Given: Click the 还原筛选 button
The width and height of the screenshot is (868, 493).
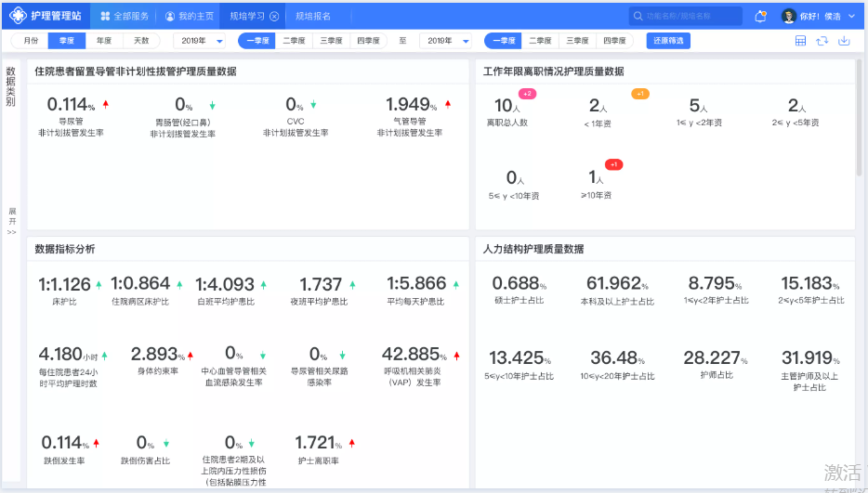Looking at the screenshot, I should [x=668, y=41].
